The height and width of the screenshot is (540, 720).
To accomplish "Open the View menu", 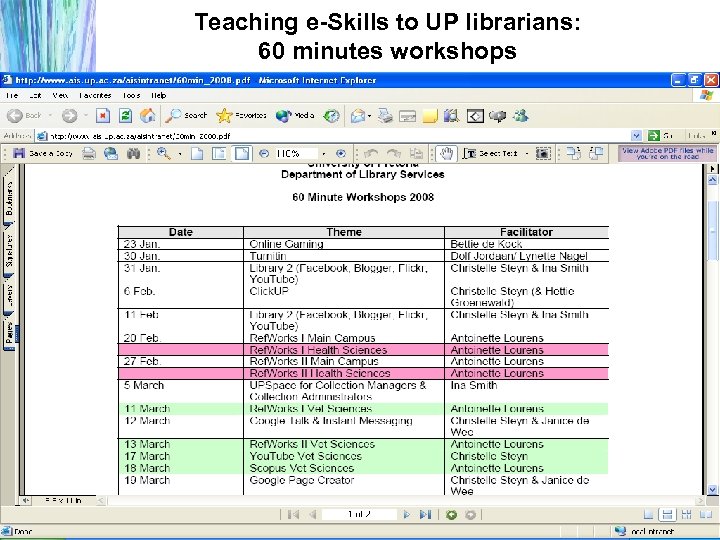I will tap(60, 96).
